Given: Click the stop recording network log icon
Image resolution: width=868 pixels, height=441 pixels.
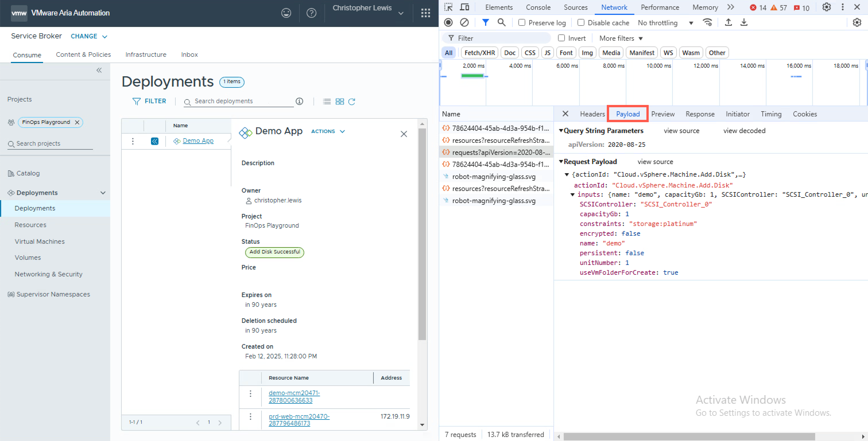Looking at the screenshot, I should point(448,23).
